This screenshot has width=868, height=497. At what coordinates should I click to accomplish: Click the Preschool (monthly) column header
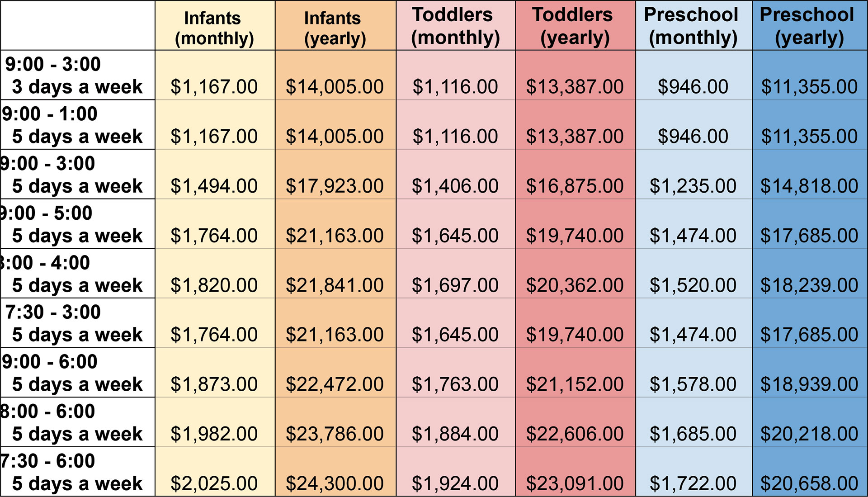[x=693, y=26]
